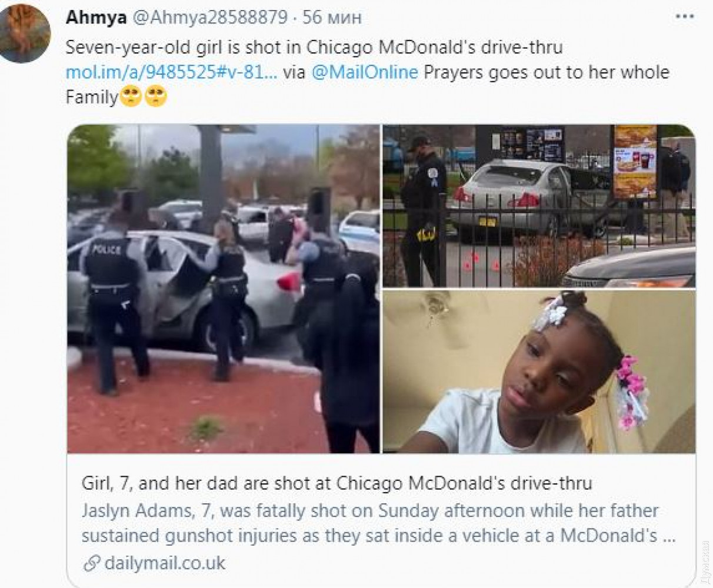713x588 pixels.
Task: Open the 56 мин timestamp
Action: click(332, 17)
